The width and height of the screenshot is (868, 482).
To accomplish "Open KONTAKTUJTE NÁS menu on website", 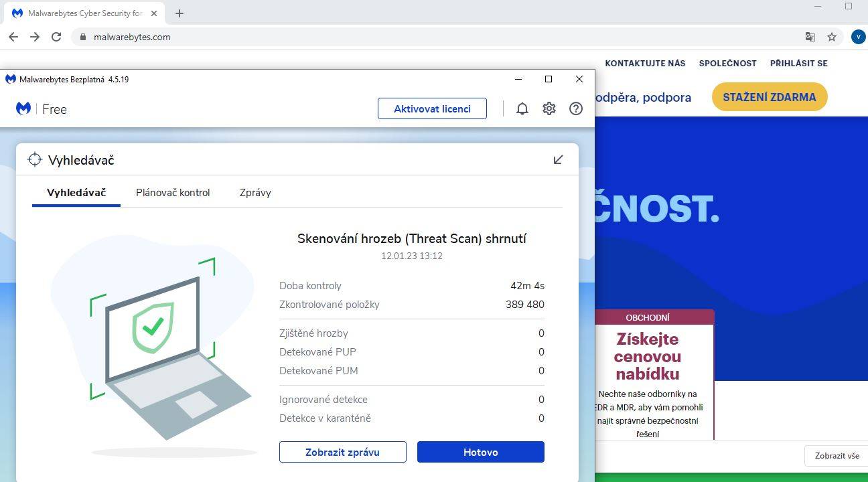I will point(645,64).
